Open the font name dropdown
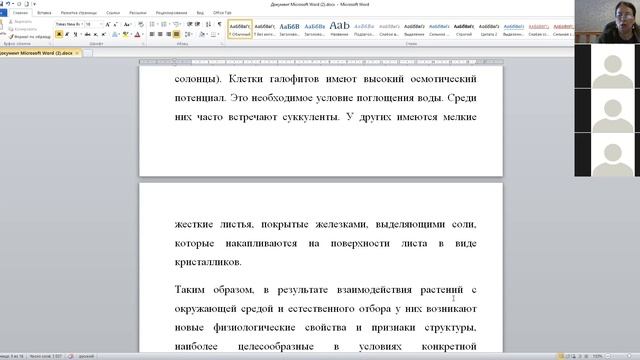Viewport: 640px width, 360px height. click(82, 24)
